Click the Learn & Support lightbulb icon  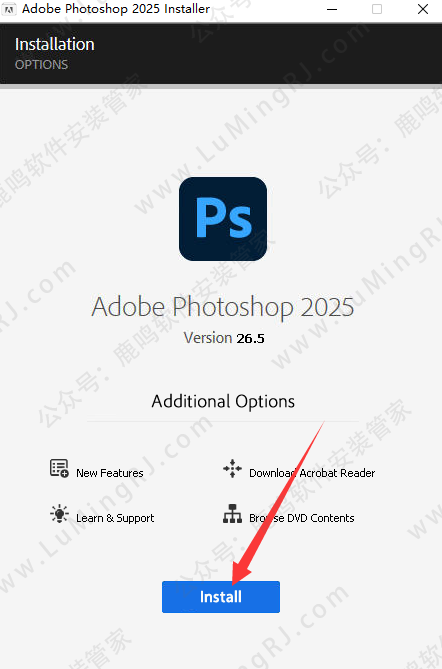click(x=59, y=513)
